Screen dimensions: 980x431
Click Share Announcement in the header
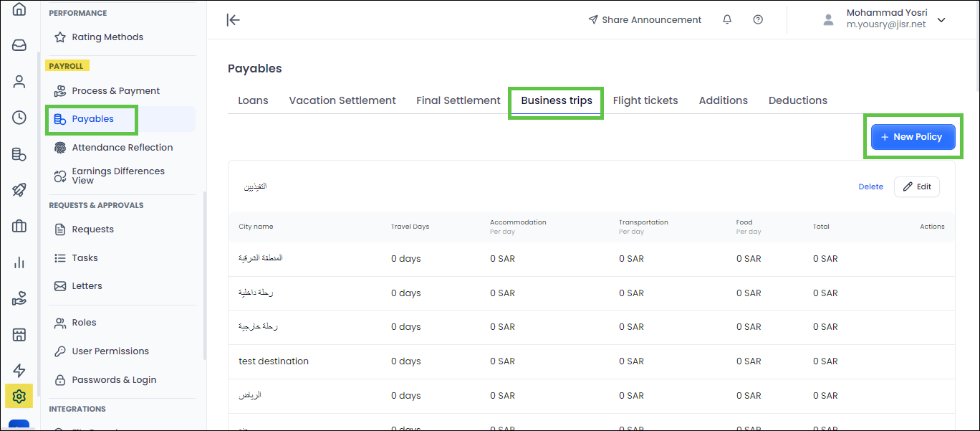[644, 20]
